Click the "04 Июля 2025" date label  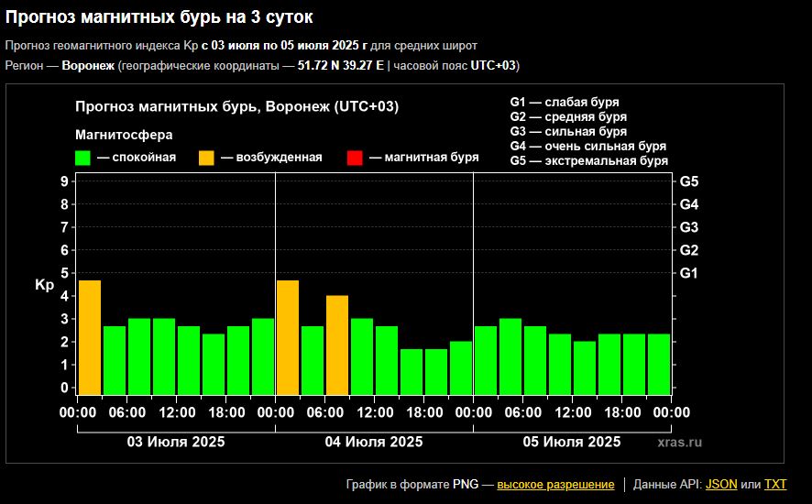tap(374, 442)
